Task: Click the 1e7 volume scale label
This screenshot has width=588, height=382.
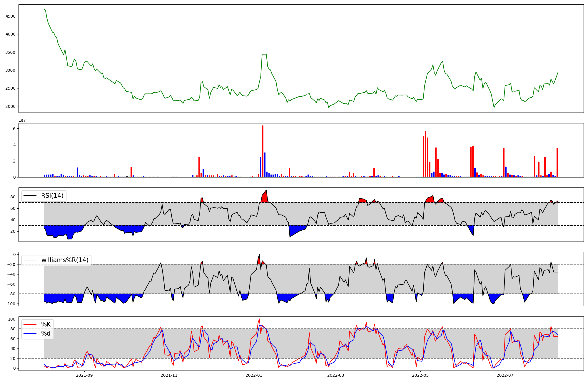Action: pyautogui.click(x=22, y=120)
